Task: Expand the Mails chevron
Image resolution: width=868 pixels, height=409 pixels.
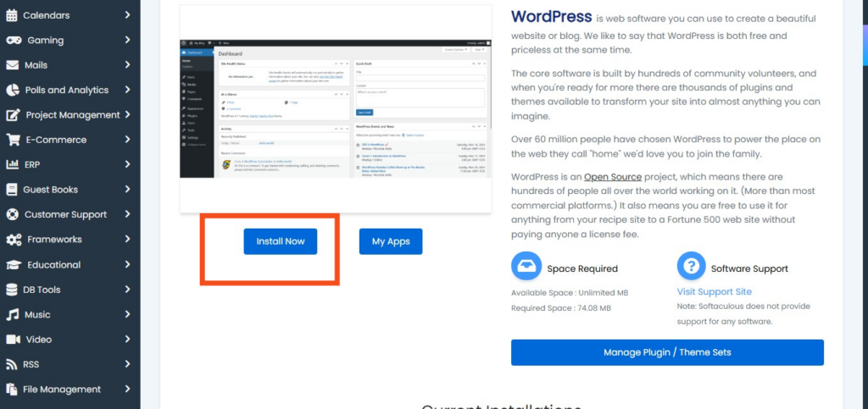Action: coord(128,64)
